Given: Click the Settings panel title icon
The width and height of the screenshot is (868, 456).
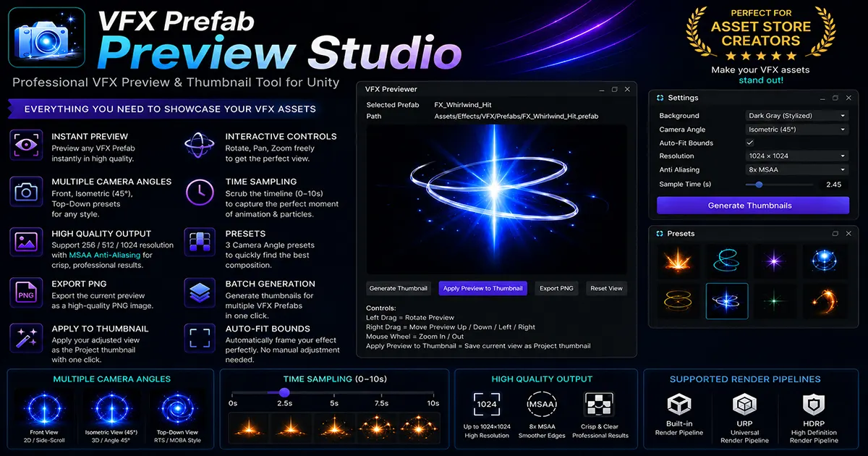Looking at the screenshot, I should pyautogui.click(x=660, y=98).
